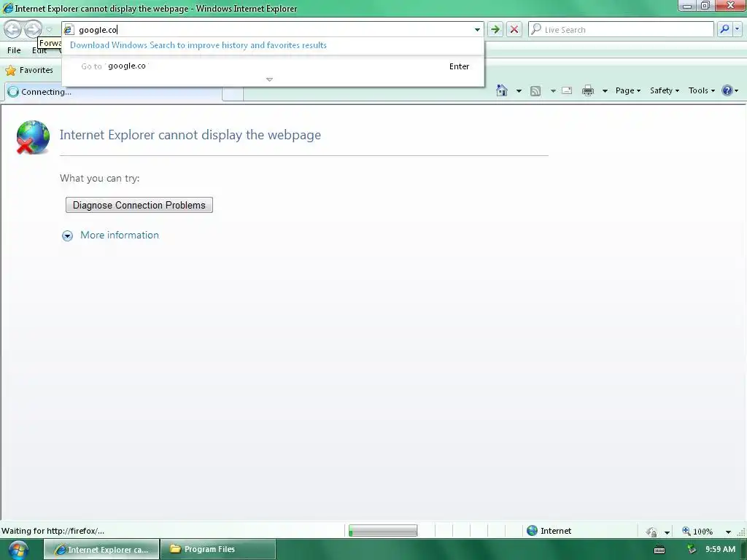Open the protected mode dropdown arrow

[667, 532]
